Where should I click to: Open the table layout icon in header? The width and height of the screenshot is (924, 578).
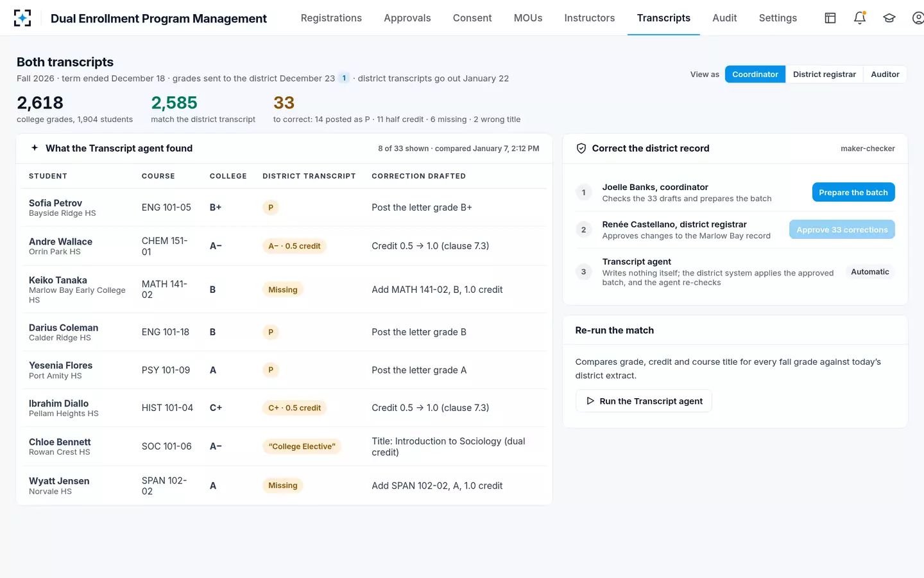[x=830, y=18]
